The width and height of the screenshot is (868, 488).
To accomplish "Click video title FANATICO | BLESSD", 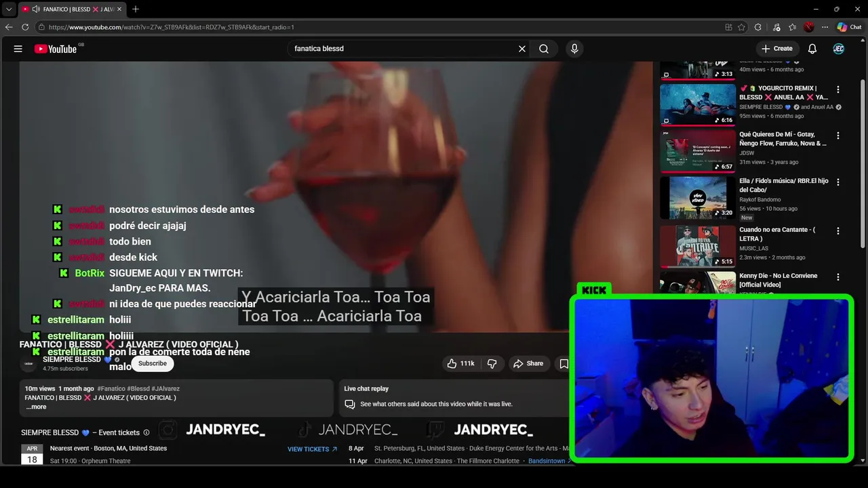I will coord(128,344).
